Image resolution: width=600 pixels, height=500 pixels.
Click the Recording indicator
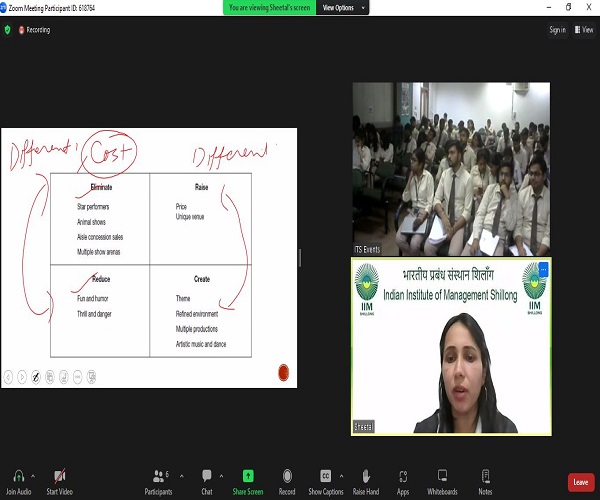tap(34, 30)
